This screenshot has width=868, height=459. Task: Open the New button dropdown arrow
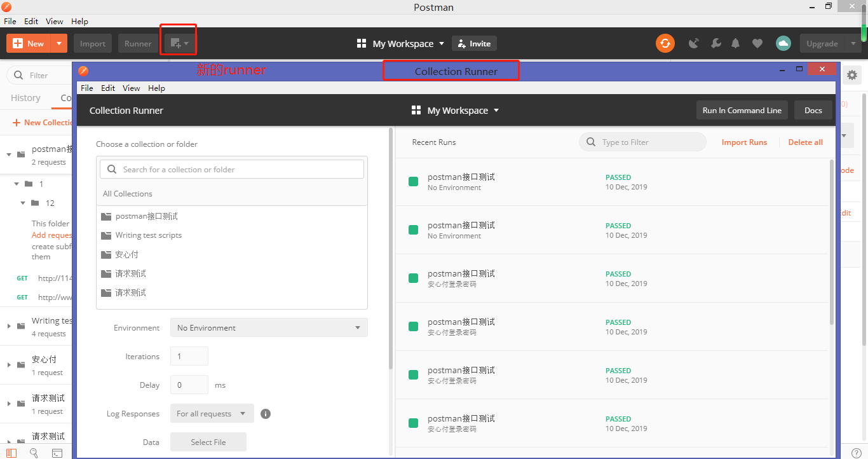(x=59, y=43)
